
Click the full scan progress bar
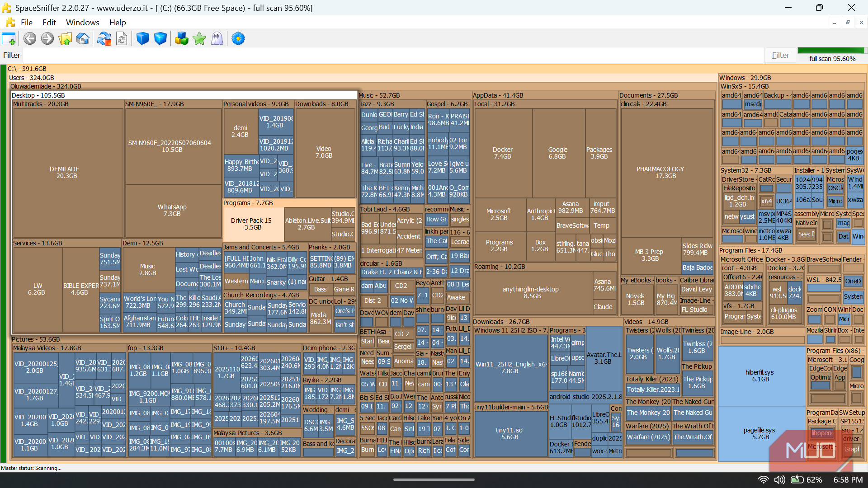point(832,51)
